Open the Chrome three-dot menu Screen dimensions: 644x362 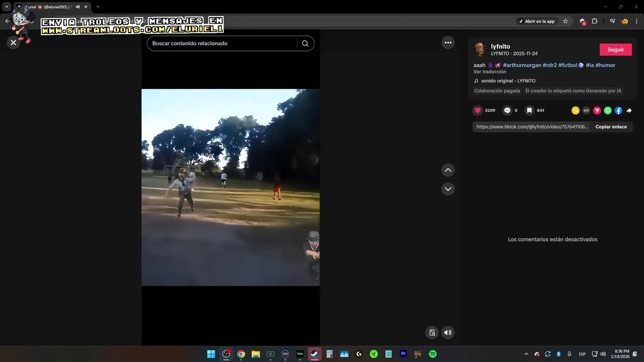point(636,21)
